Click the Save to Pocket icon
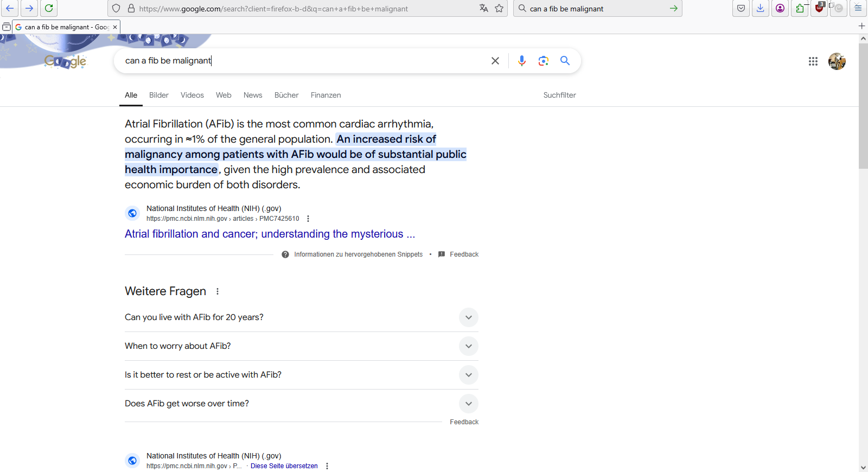The image size is (868, 472). 741,8
